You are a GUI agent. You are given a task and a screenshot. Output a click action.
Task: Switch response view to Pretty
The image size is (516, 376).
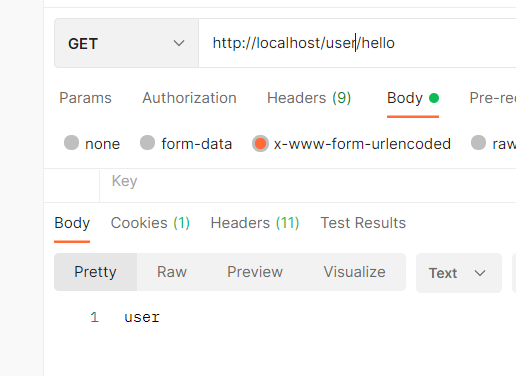tap(95, 272)
